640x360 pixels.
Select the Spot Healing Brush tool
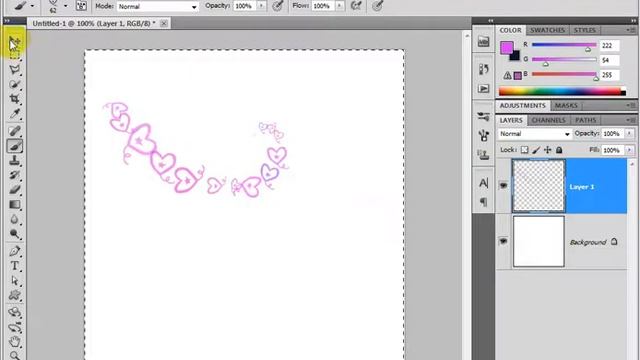[x=15, y=131]
